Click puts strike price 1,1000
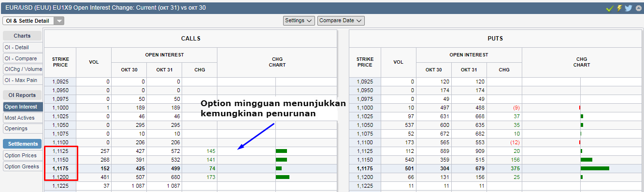 (365, 108)
